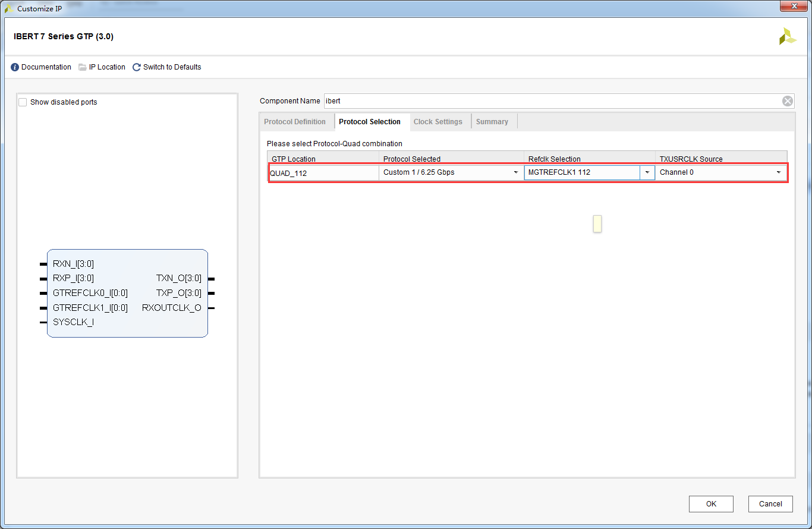
Task: Select the GTREFCLK0_I[0:0] port label
Action: [90, 293]
